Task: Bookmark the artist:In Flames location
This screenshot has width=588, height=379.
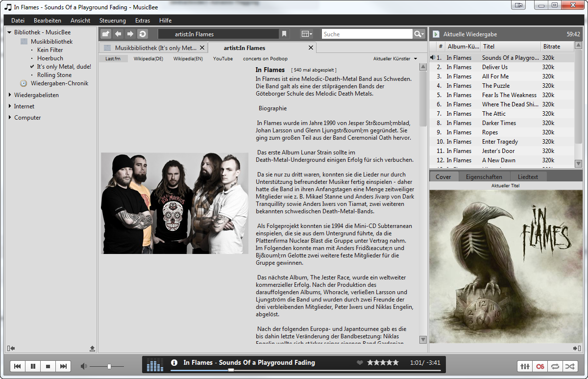Action: click(284, 34)
